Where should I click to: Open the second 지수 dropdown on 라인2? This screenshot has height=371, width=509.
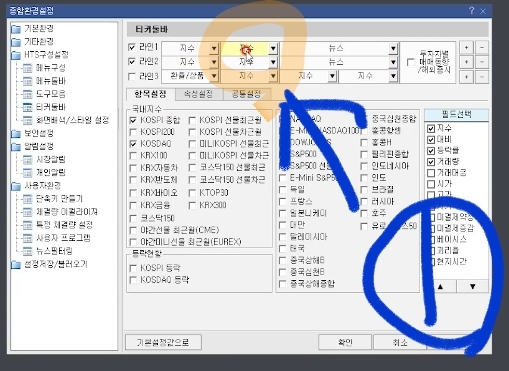click(x=273, y=62)
